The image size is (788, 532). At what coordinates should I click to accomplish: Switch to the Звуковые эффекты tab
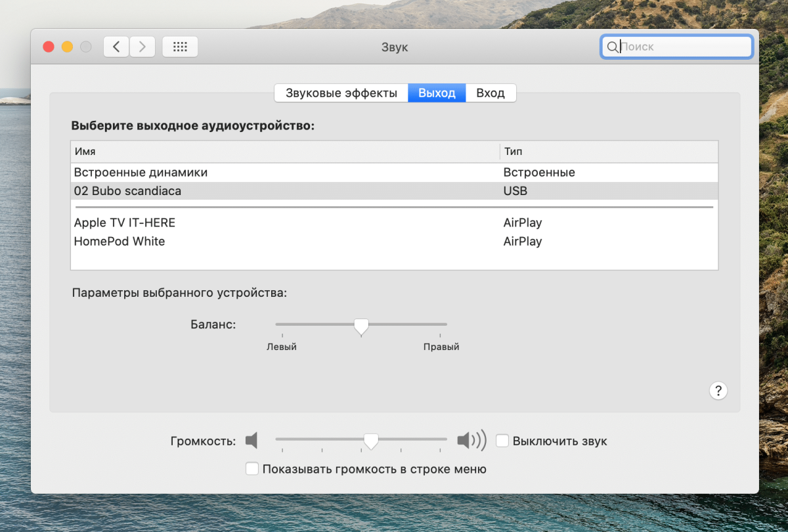coord(341,93)
